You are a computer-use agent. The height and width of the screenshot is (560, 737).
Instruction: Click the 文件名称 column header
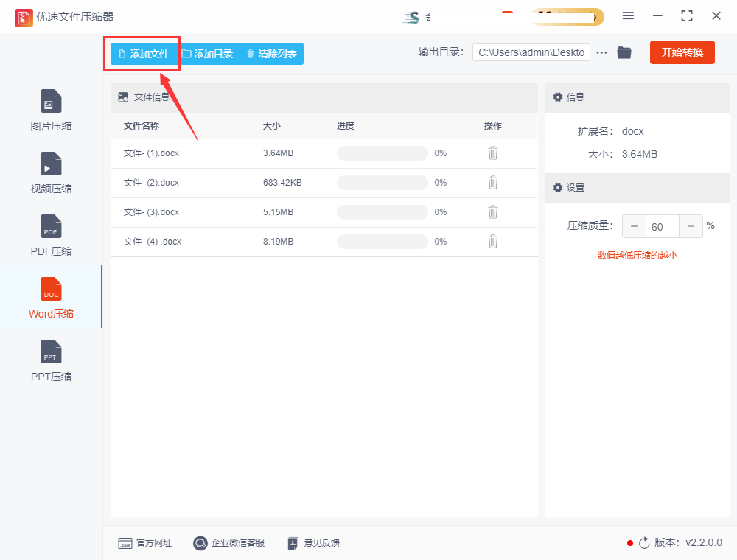tap(142, 126)
